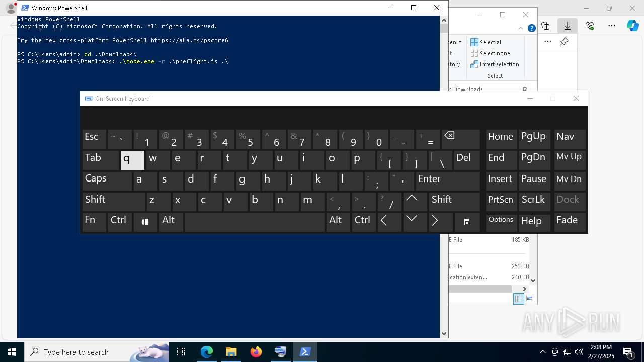Click the 253 KB file row in Explorer

pos(490,266)
